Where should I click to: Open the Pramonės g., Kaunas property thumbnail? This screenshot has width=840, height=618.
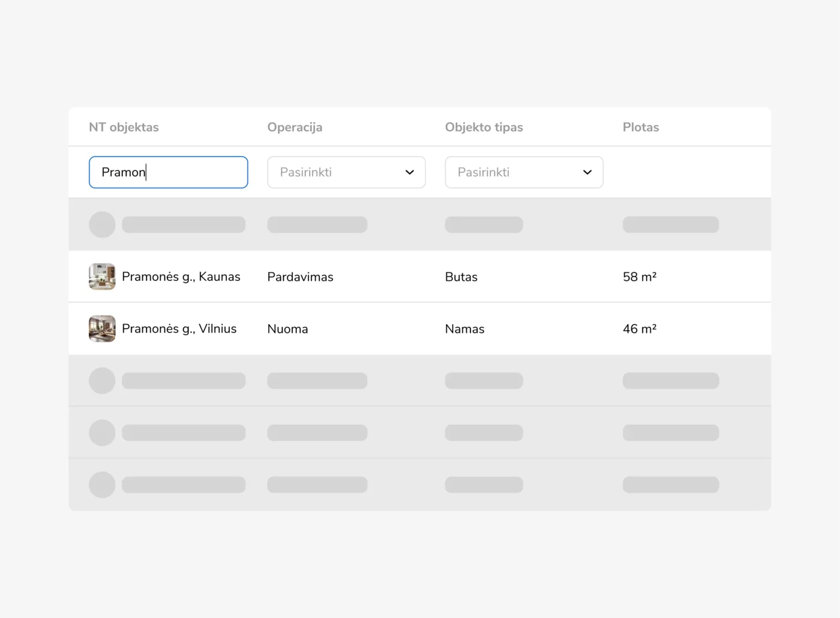[x=102, y=277]
